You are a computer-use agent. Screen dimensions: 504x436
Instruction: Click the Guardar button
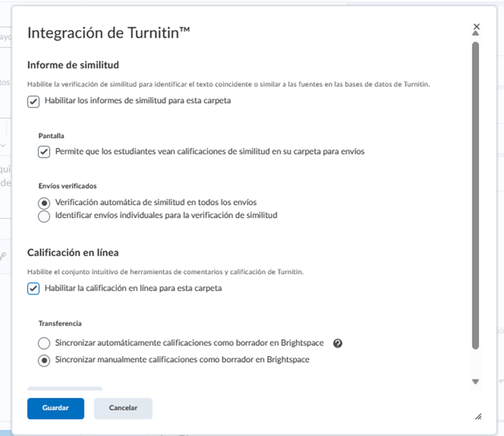55,408
